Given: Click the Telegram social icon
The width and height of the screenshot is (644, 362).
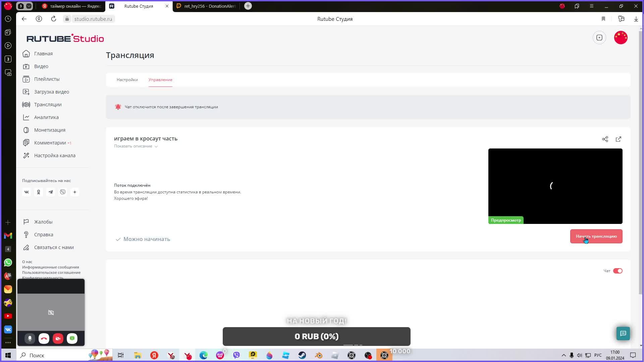Looking at the screenshot, I should pyautogui.click(x=51, y=192).
